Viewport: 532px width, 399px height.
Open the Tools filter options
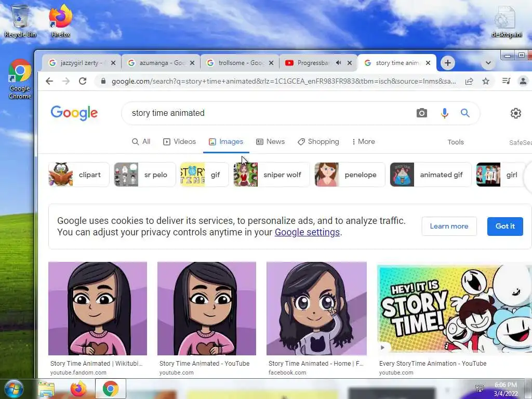click(x=455, y=142)
